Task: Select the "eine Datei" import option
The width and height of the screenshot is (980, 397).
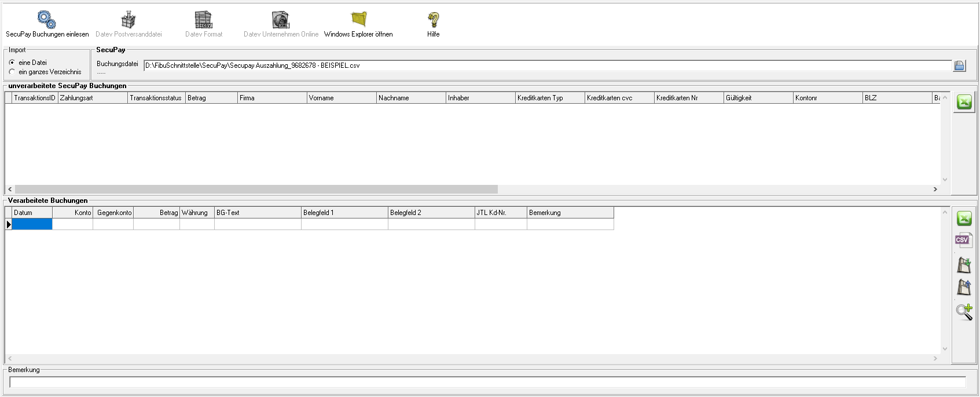Action: 12,63
